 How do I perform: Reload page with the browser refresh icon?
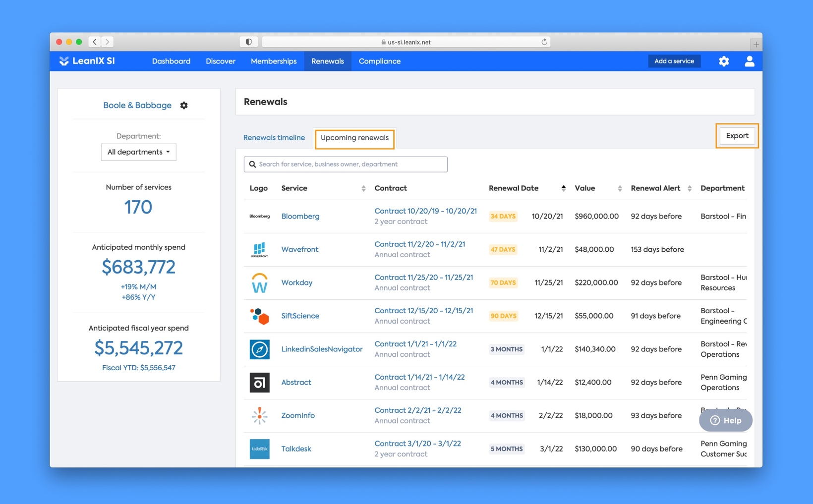tap(544, 42)
